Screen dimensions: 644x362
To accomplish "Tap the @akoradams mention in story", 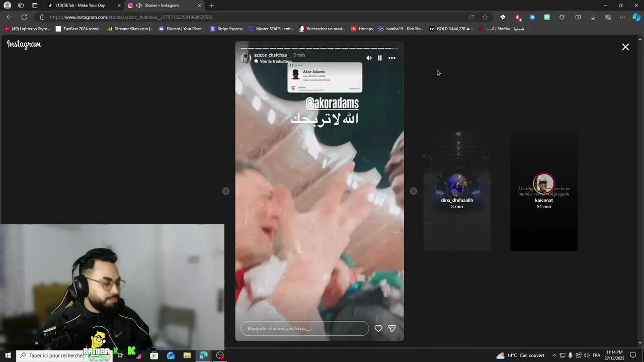I will click(x=332, y=104).
